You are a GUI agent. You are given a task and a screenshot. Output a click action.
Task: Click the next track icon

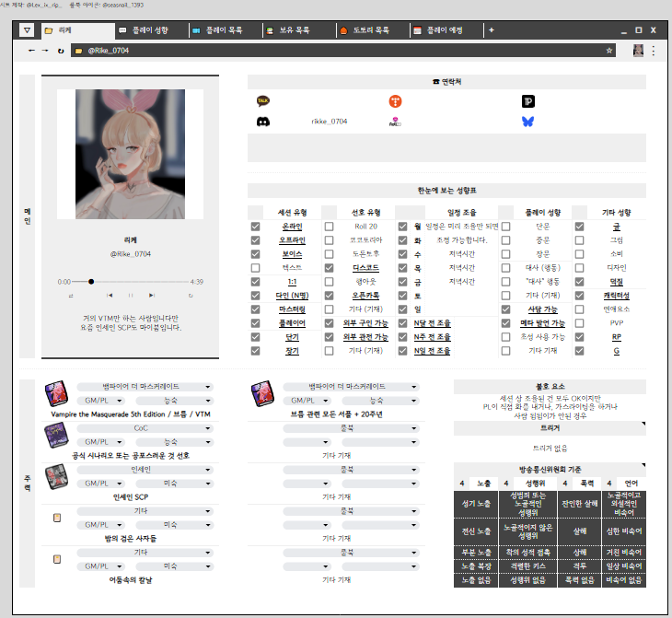152,296
